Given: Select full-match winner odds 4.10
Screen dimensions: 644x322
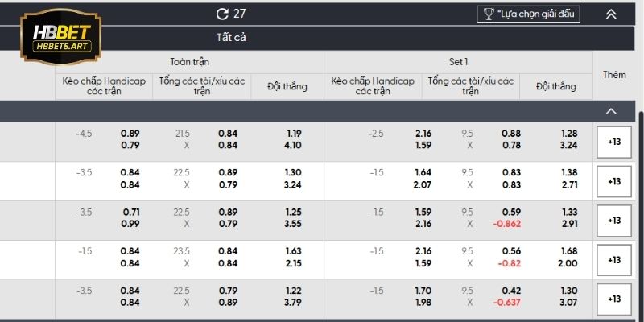Looking at the screenshot, I should tap(292, 146).
